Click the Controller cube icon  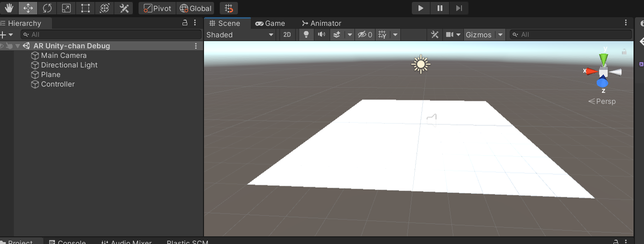point(35,84)
